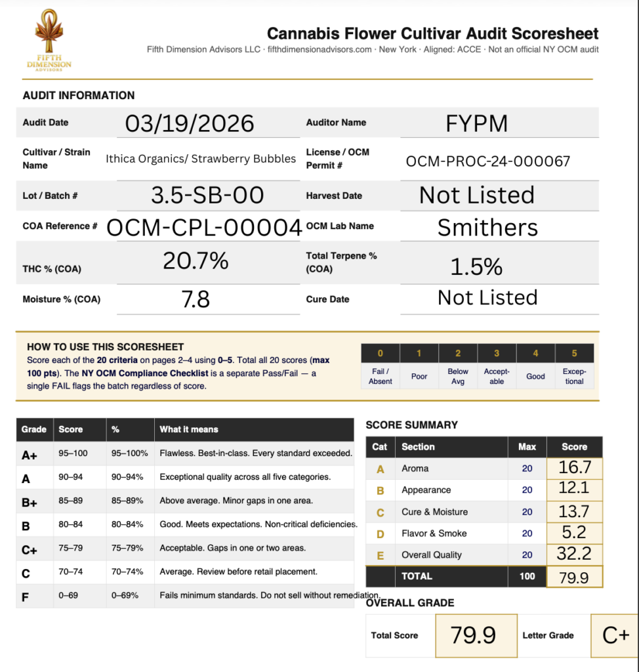Click the Overall Quality score box
The height and width of the screenshot is (672, 639).
[574, 555]
